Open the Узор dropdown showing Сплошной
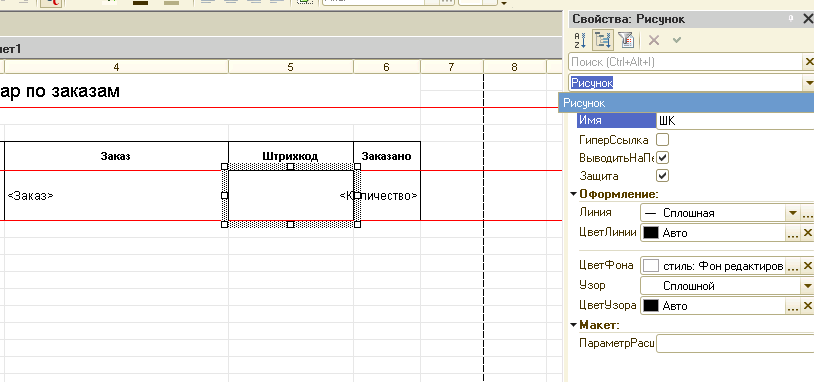The height and width of the screenshot is (382, 814). pyautogui.click(x=808, y=286)
